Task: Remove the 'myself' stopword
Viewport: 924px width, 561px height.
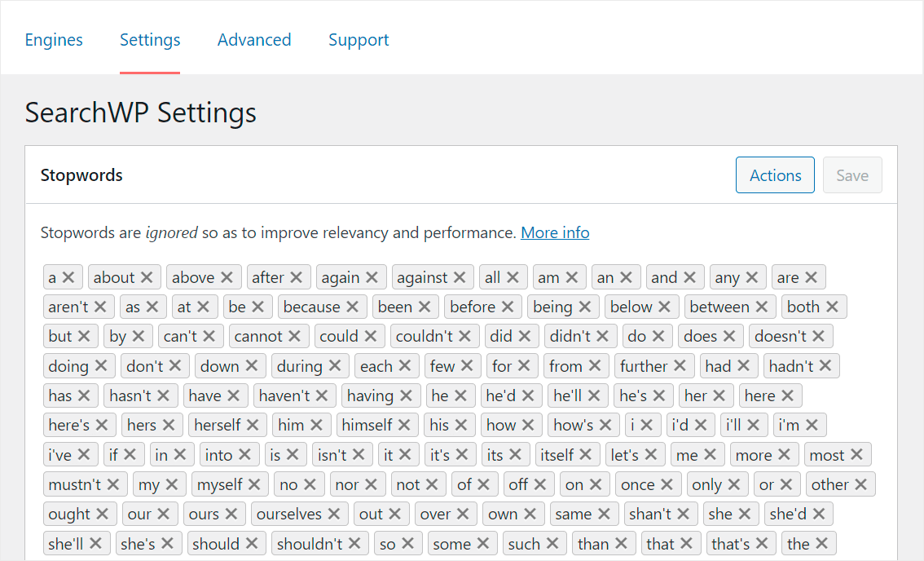Action: (254, 484)
